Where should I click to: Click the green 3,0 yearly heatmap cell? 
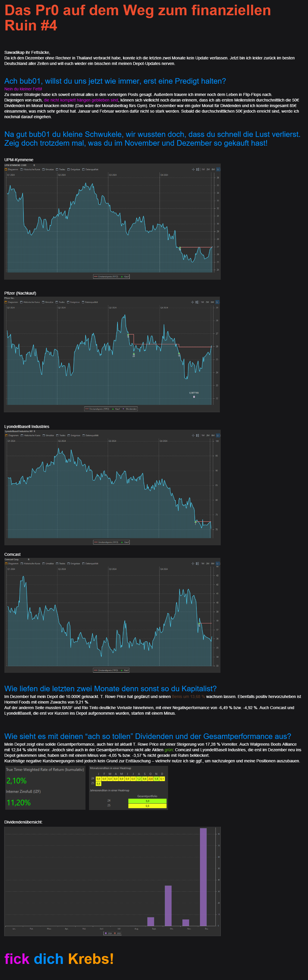coord(147,801)
